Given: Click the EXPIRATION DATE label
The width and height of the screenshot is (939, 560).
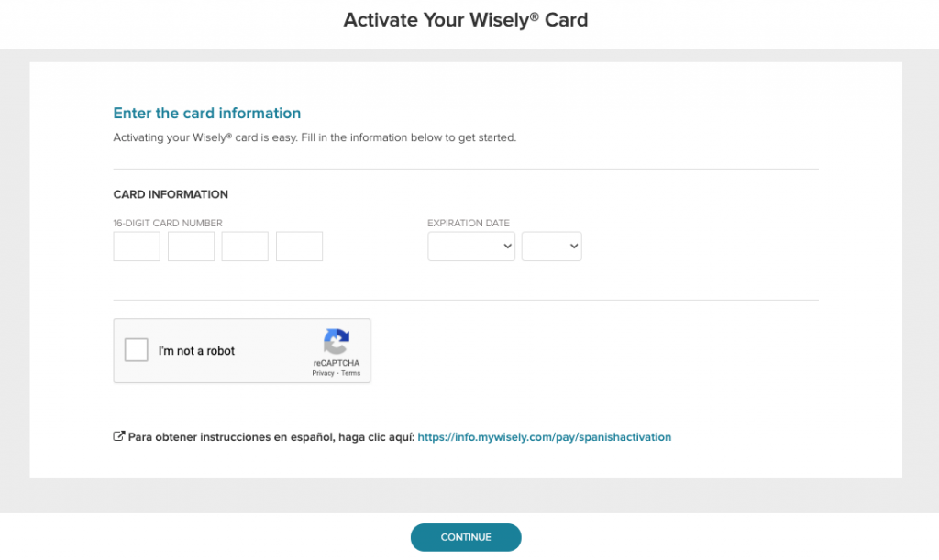Looking at the screenshot, I should [469, 223].
